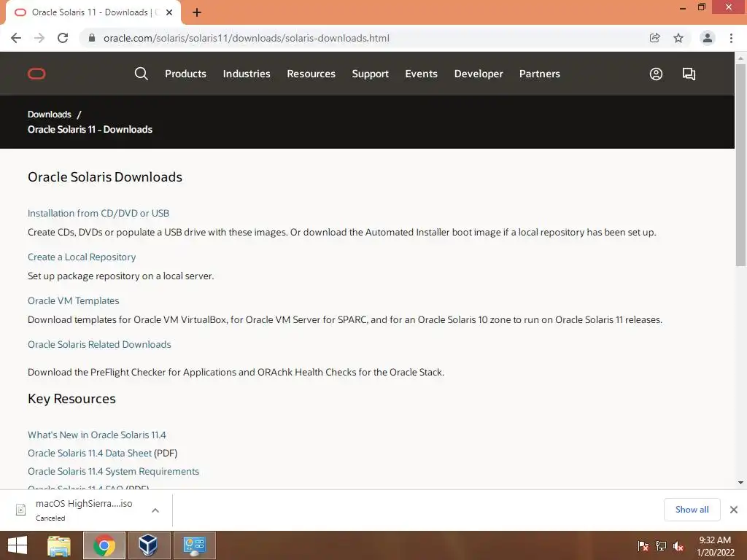747x560 pixels.
Task: Open the Events menu
Action: tap(421, 74)
